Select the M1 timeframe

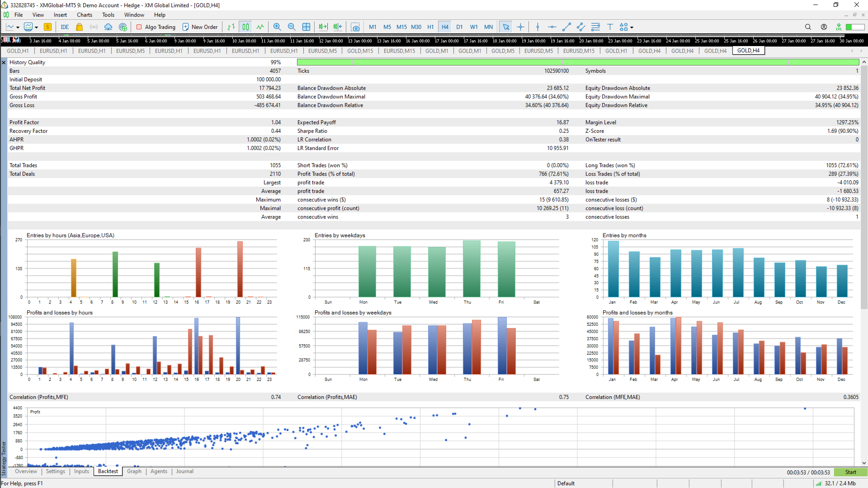coord(373,27)
